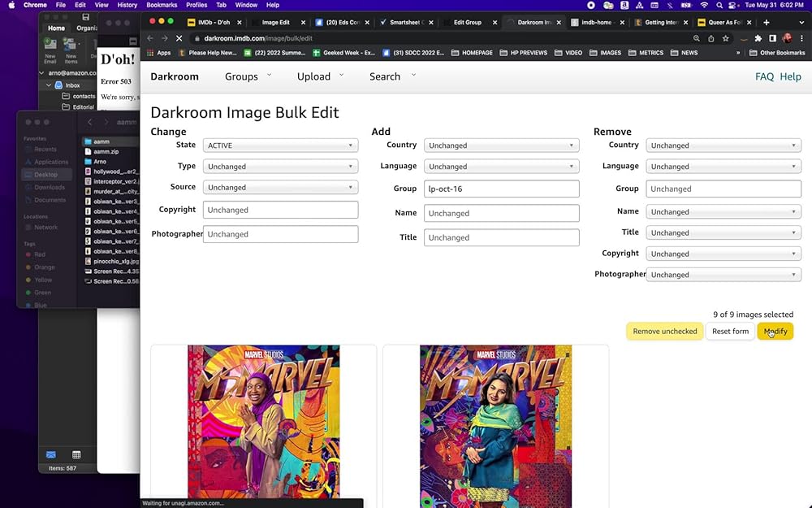Viewport: 812px width, 508px height.
Task: Click the Remove unchecked button
Action: tap(664, 332)
